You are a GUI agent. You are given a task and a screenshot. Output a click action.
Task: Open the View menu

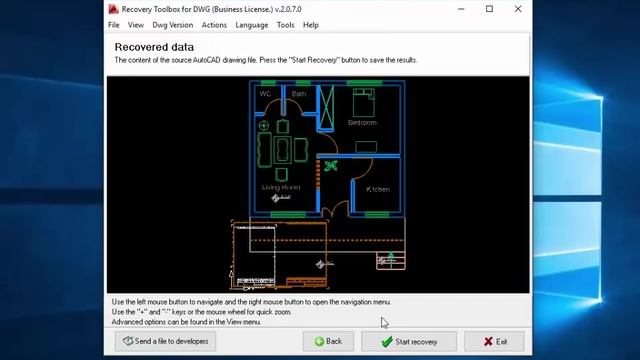[136, 25]
